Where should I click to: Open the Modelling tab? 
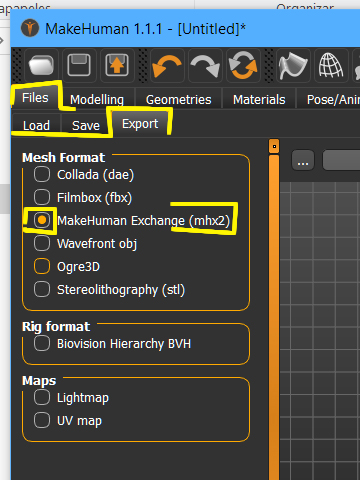click(97, 99)
